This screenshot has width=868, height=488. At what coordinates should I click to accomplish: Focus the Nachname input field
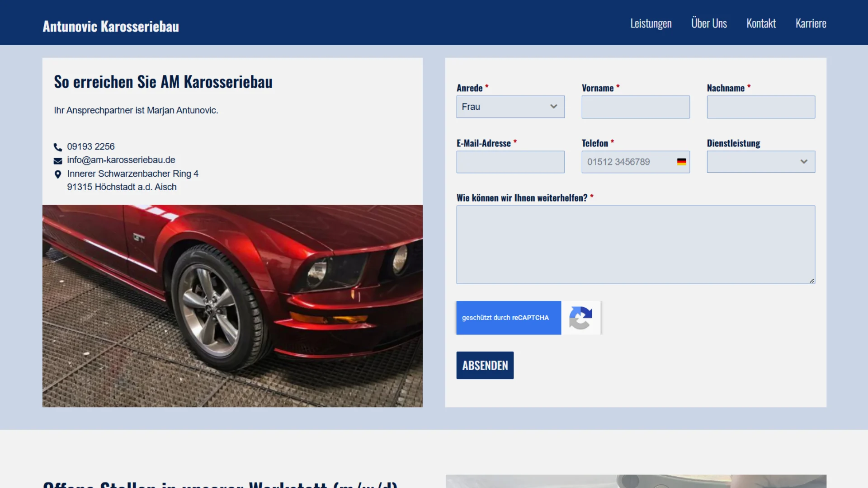761,107
